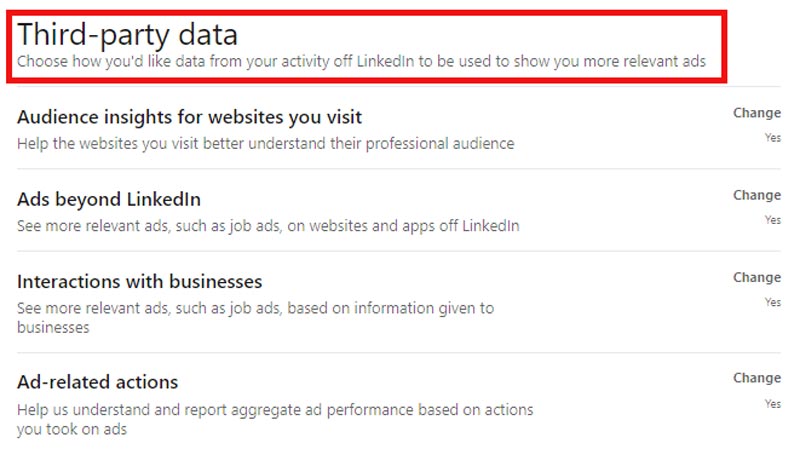Click the professional audience description text
800x449 pixels.
click(x=265, y=143)
